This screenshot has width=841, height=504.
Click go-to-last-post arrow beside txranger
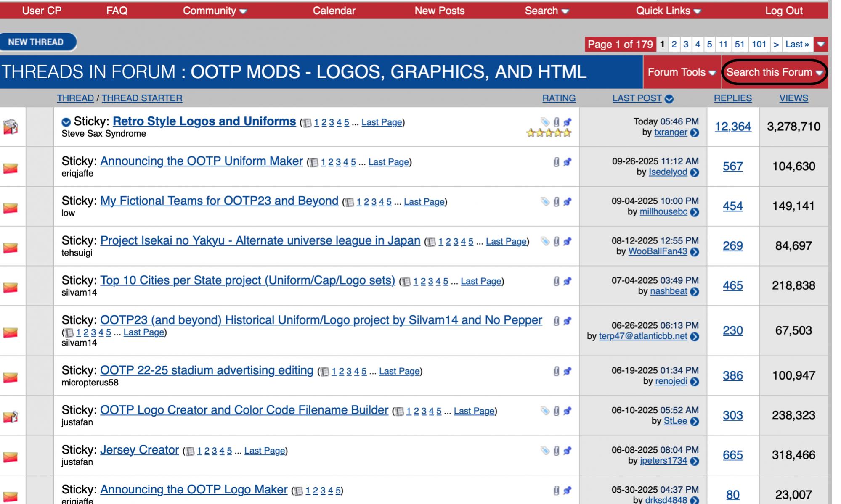coord(695,133)
